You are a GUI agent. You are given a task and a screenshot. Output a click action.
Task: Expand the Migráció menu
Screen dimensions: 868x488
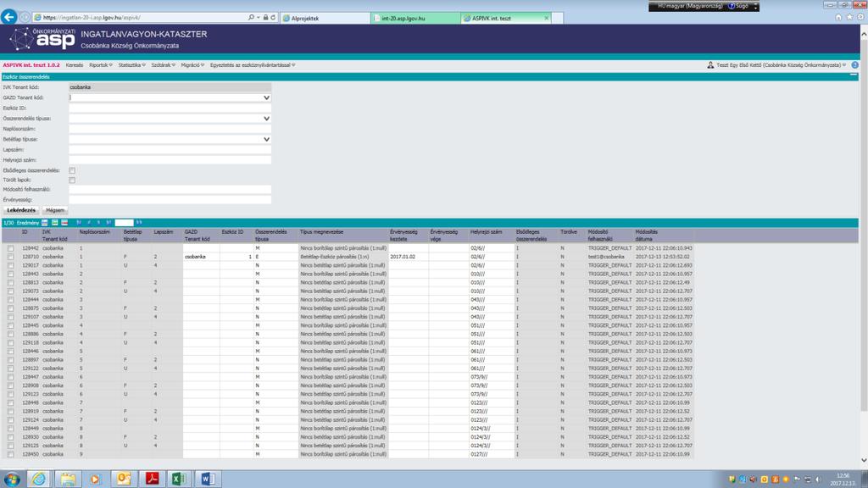point(192,64)
